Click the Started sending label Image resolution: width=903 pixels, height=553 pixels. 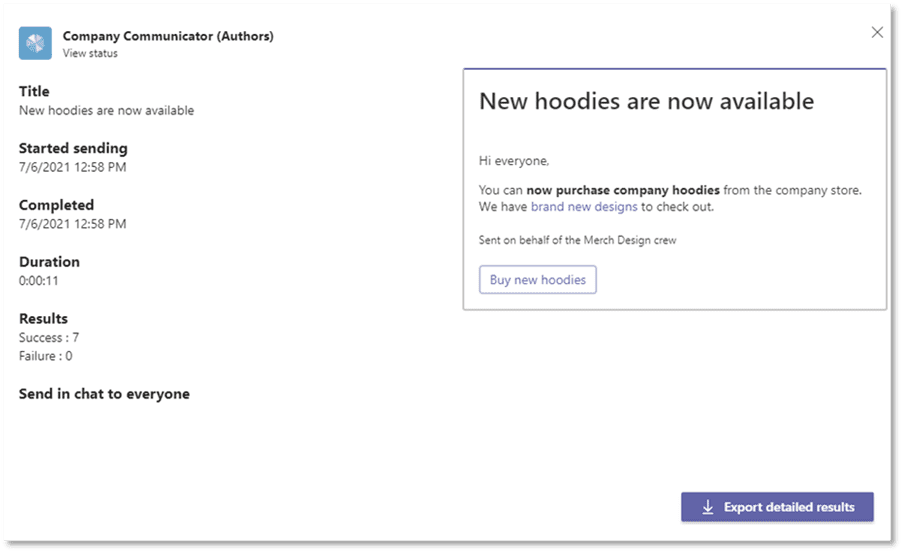click(x=73, y=148)
